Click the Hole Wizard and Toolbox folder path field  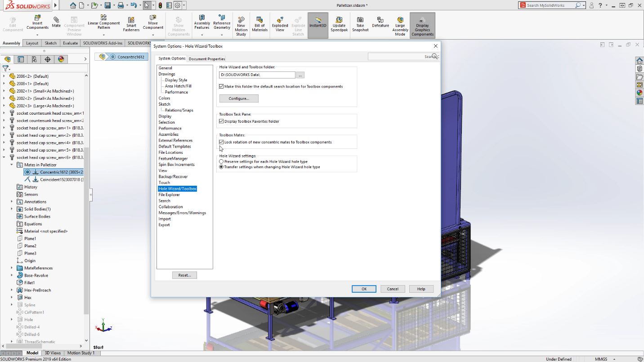[256, 75]
